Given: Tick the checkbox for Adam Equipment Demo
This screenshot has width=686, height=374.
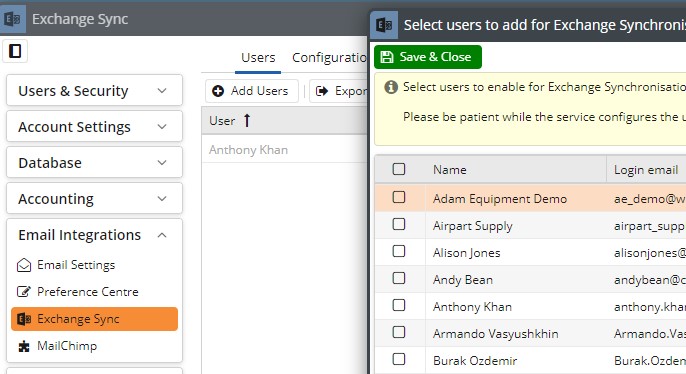Looking at the screenshot, I should coord(399,197).
